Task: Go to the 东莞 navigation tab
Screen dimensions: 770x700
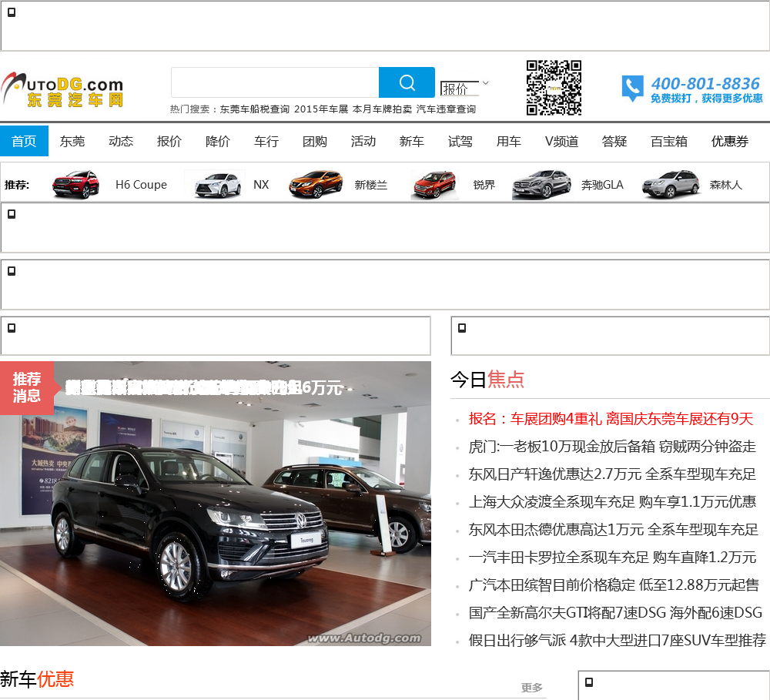Action: point(72,141)
